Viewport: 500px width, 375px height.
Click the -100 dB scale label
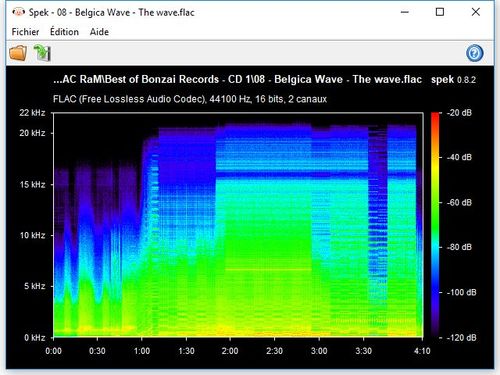coord(461,292)
